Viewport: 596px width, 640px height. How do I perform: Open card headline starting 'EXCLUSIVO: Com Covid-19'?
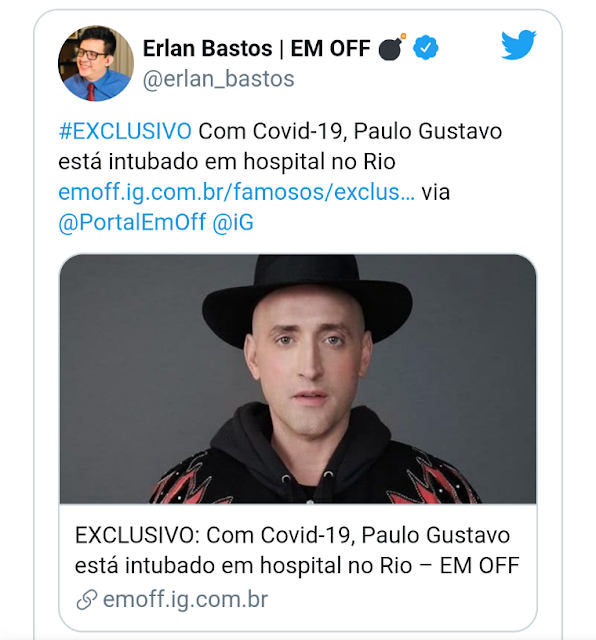(297, 550)
